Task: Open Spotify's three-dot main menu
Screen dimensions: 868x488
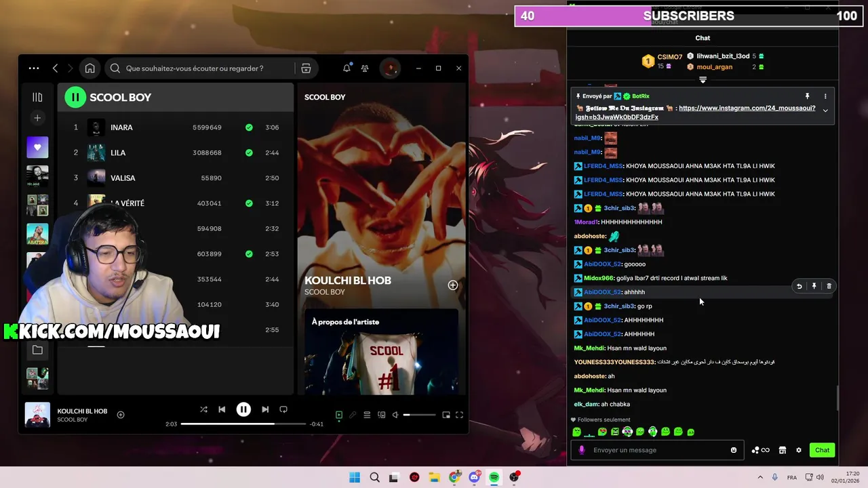Action: tap(34, 68)
